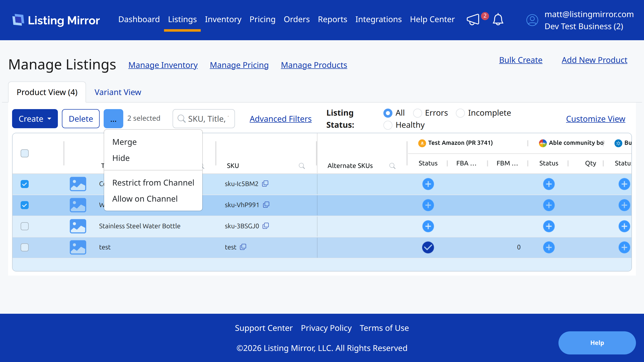Screen dimensions: 644x362
Task: Click the Amazon icon in Test Amazon header
Action: click(422, 143)
